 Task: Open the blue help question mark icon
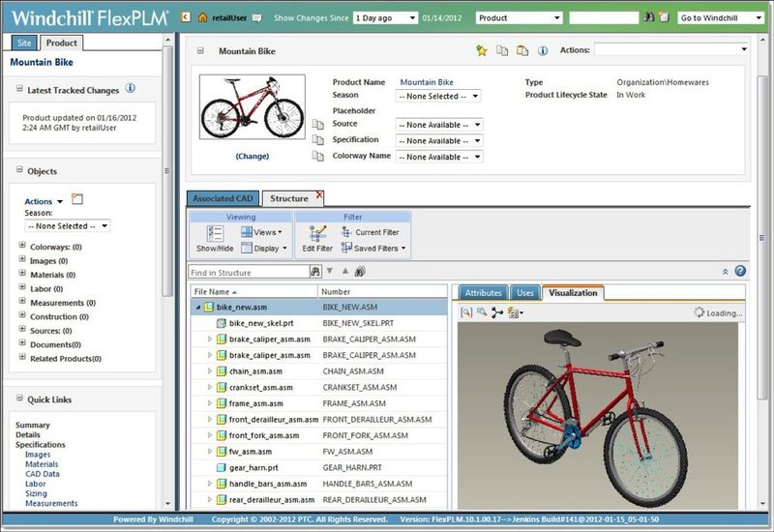740,271
